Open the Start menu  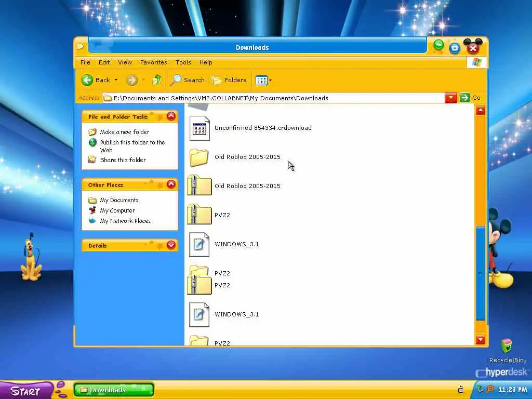coord(26,390)
